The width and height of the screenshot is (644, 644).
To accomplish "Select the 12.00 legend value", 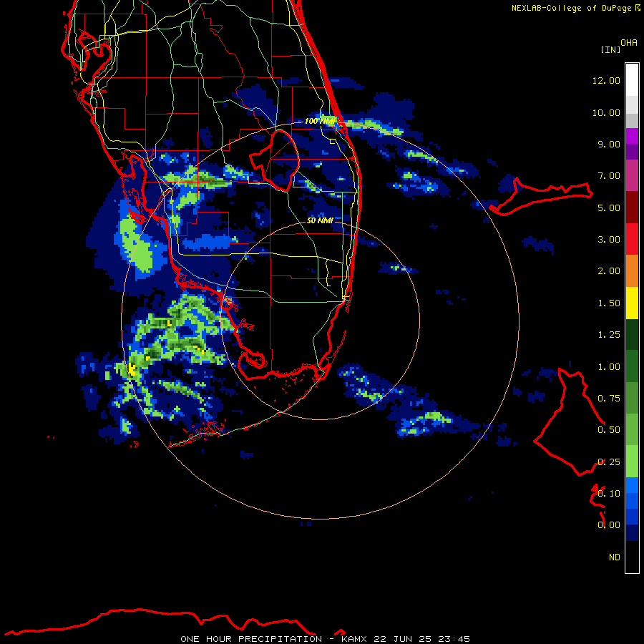I will pyautogui.click(x=606, y=80).
